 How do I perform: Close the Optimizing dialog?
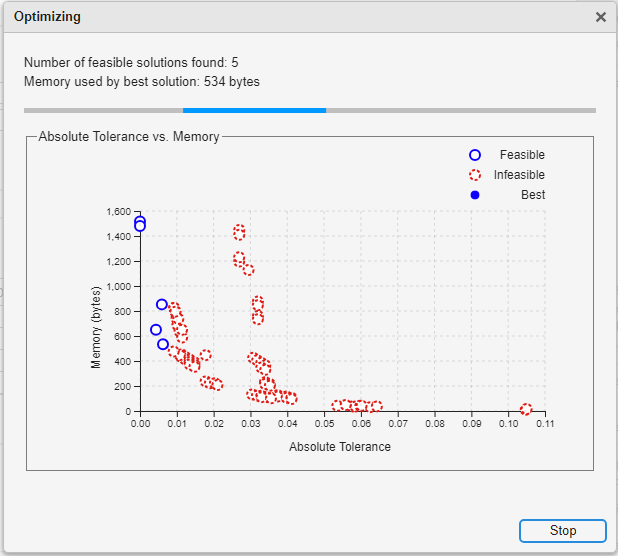pyautogui.click(x=600, y=17)
